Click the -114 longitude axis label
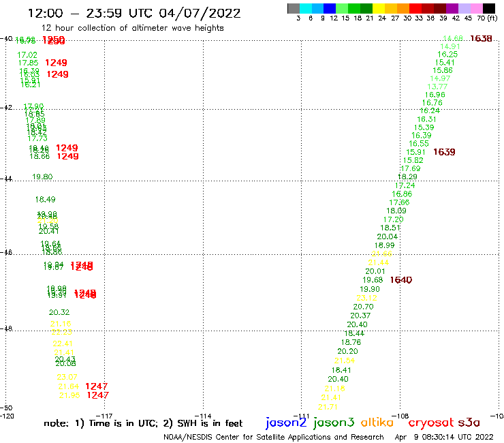This screenshot has height=443, width=504. 203,416
